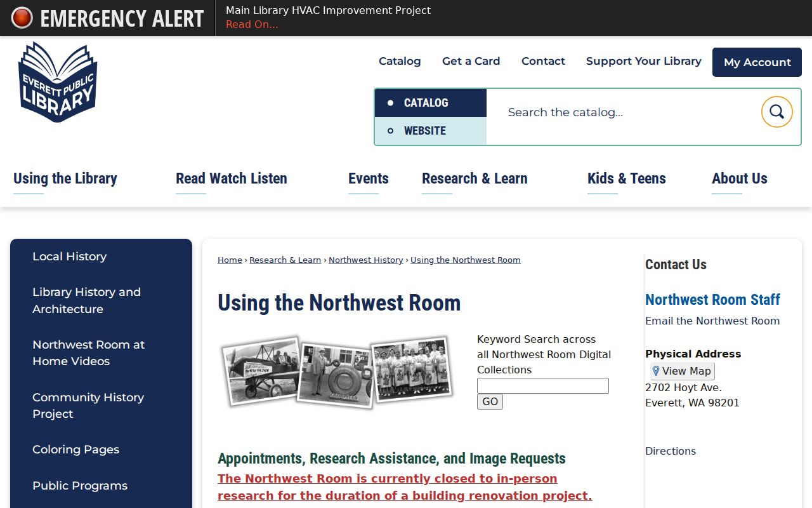
Task: Open Community History Project sidebar link
Action: (88, 405)
